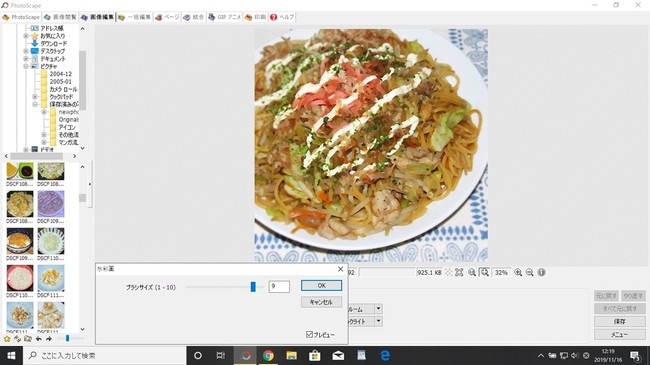Switch to the 画像閲覧 viewer tab

(x=61, y=17)
